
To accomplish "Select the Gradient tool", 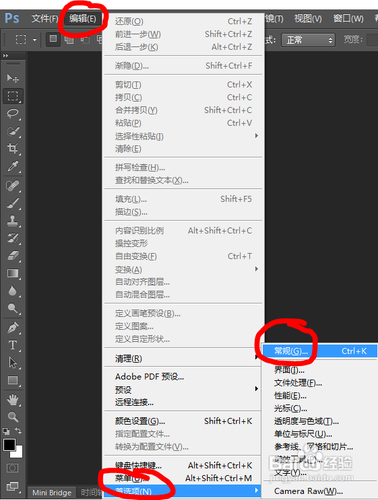I will click(x=13, y=274).
